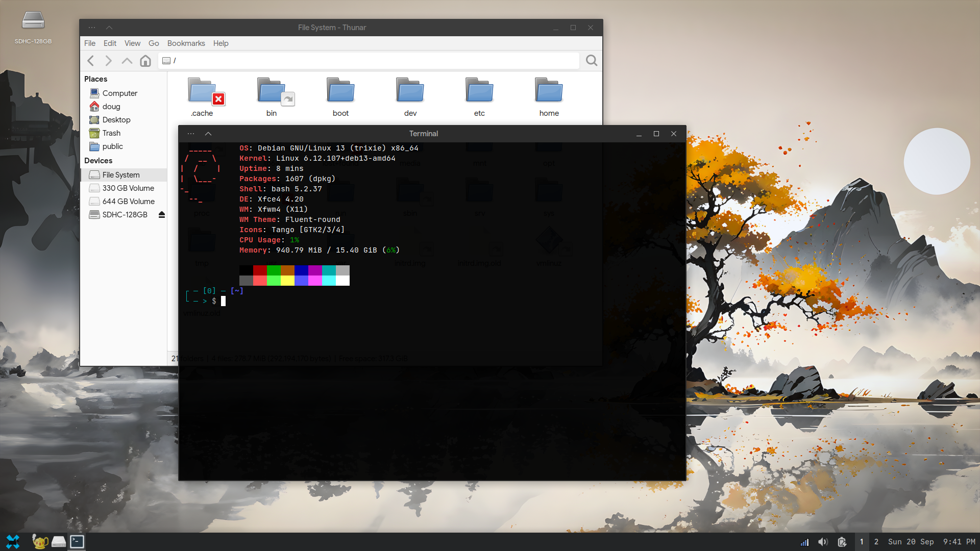This screenshot has height=551, width=980.
Task: Click the home folder toolbar icon
Action: [x=145, y=61]
